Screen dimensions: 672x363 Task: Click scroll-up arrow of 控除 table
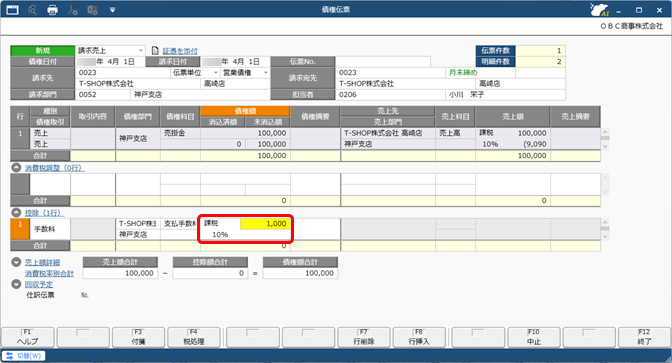605,222
